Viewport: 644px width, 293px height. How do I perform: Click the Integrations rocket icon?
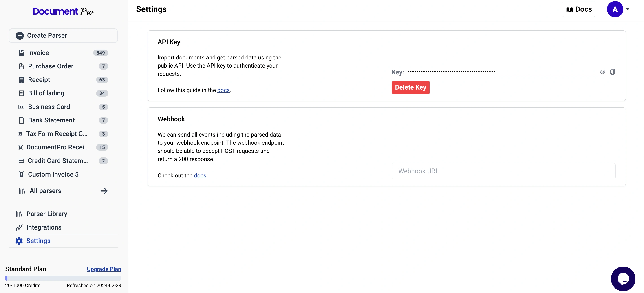tap(19, 227)
